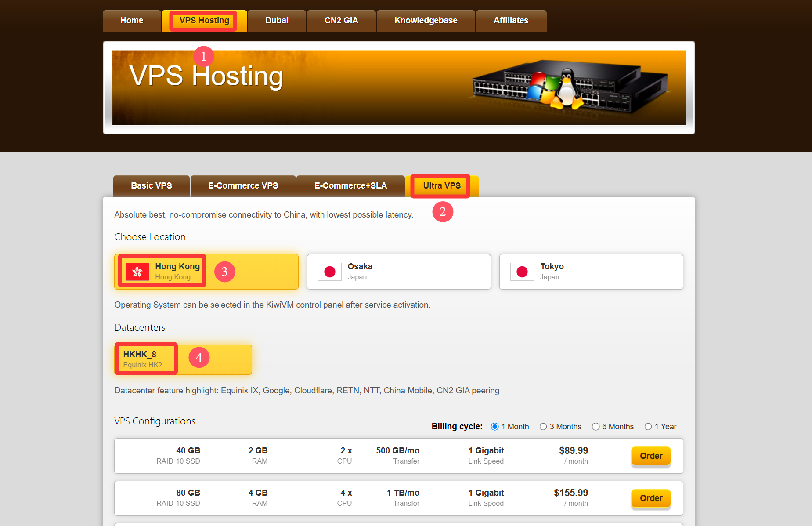Image resolution: width=812 pixels, height=526 pixels.
Task: Open the CN2 GIA navigation tab
Action: (341, 21)
